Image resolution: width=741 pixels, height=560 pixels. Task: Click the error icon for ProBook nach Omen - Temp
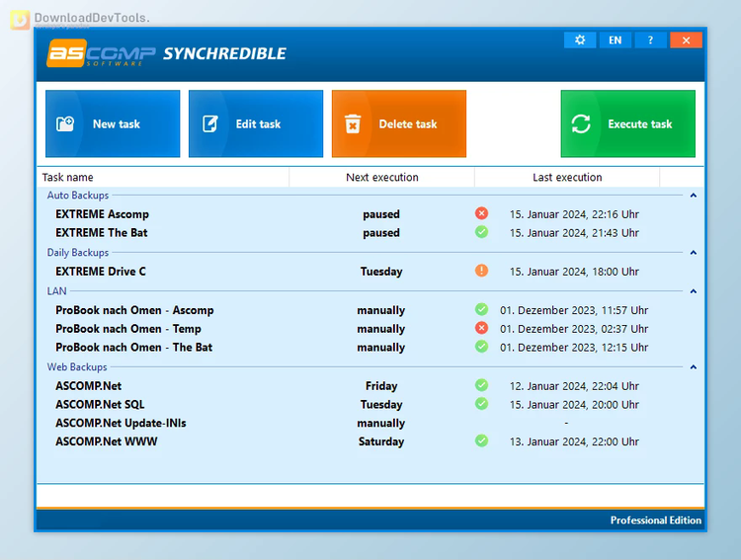[x=481, y=328]
